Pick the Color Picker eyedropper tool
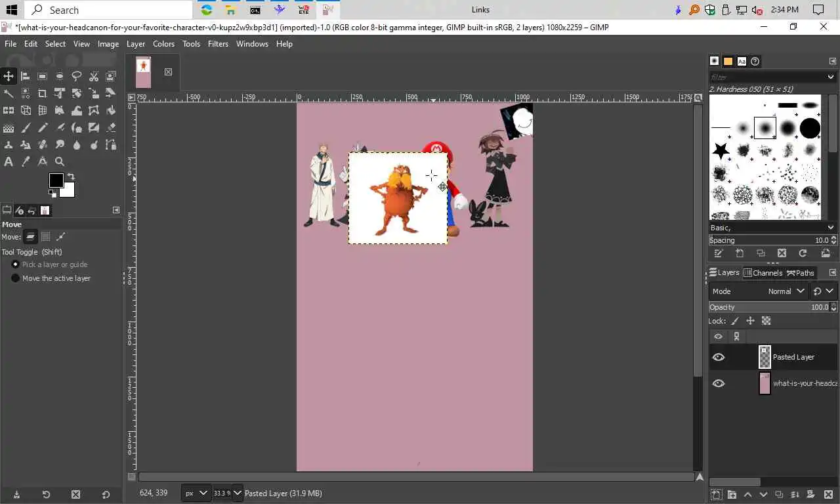The width and height of the screenshot is (840, 504). pyautogui.click(x=26, y=161)
